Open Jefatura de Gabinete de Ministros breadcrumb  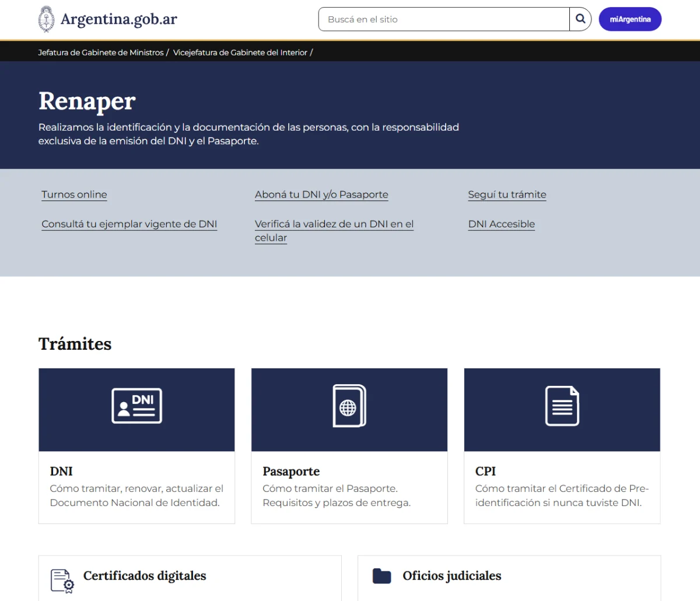pyautogui.click(x=101, y=52)
